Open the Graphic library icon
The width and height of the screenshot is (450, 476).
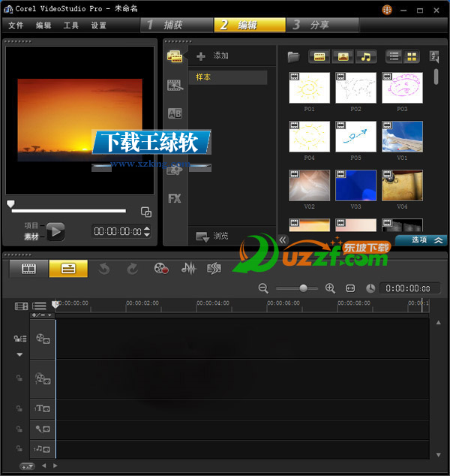tap(175, 170)
